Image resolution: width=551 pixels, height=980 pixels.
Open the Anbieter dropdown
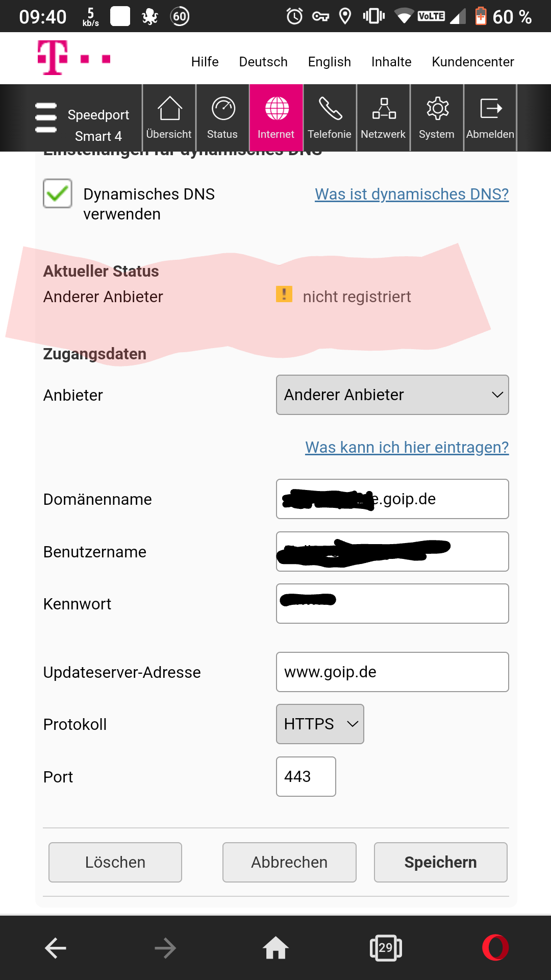(x=392, y=395)
